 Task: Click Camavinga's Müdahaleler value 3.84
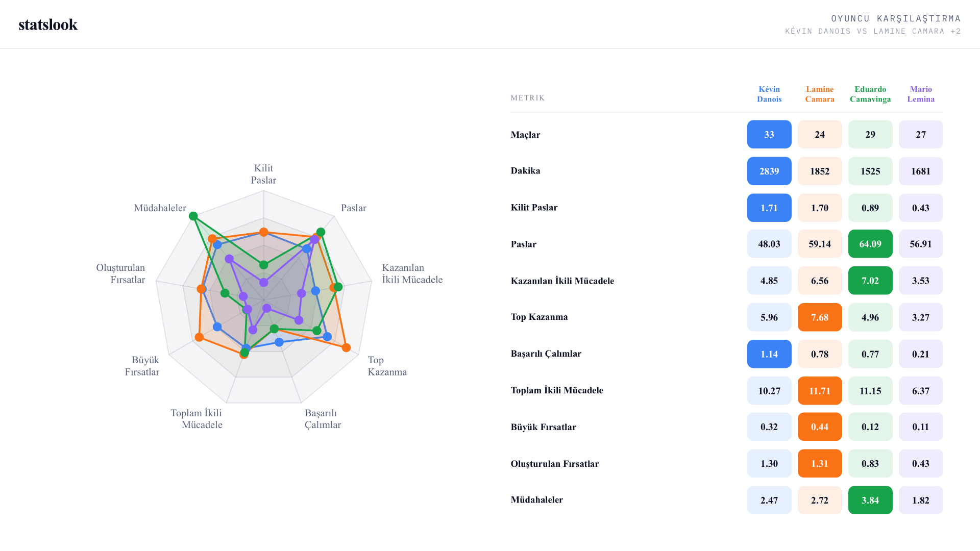[870, 500]
